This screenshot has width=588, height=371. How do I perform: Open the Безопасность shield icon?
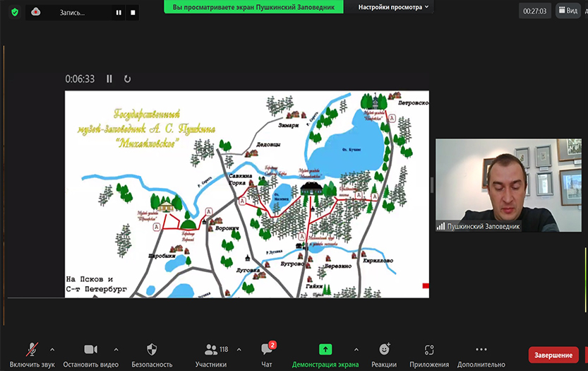[151, 350]
